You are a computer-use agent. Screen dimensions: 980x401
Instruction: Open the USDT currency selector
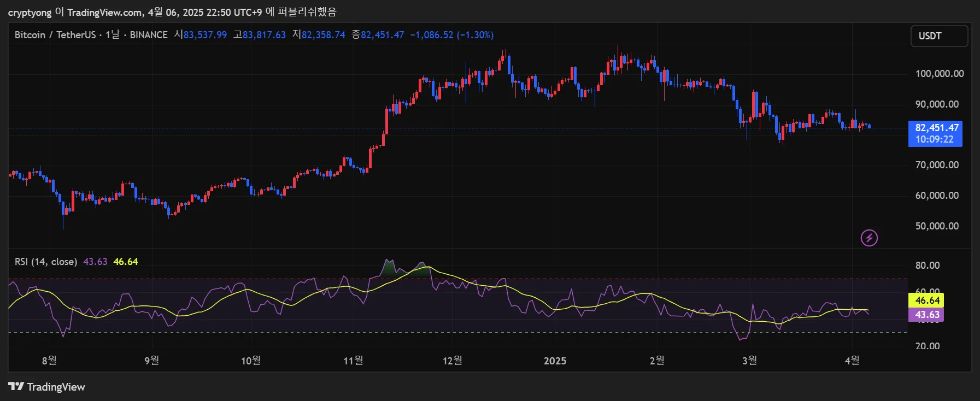click(938, 36)
